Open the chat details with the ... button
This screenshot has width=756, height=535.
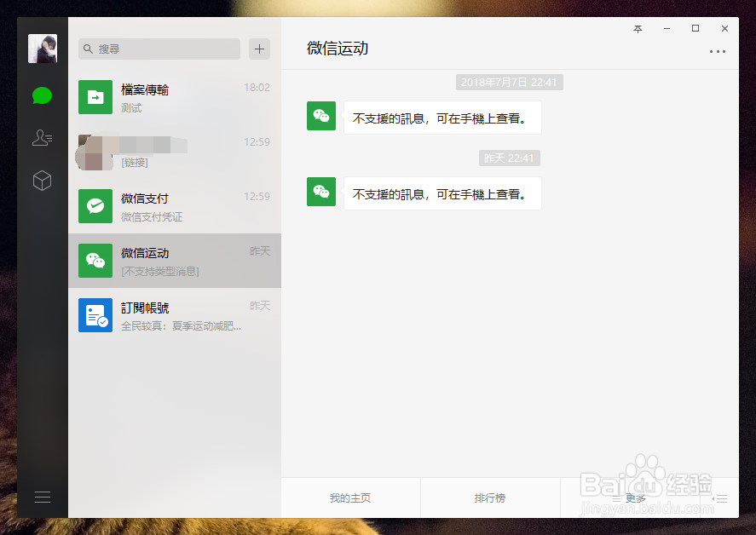(718, 51)
